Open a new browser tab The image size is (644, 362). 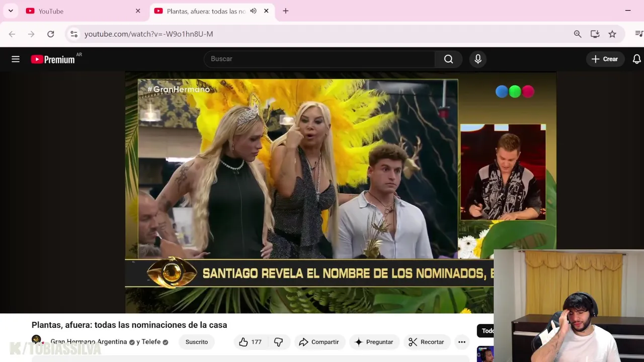coord(285,11)
